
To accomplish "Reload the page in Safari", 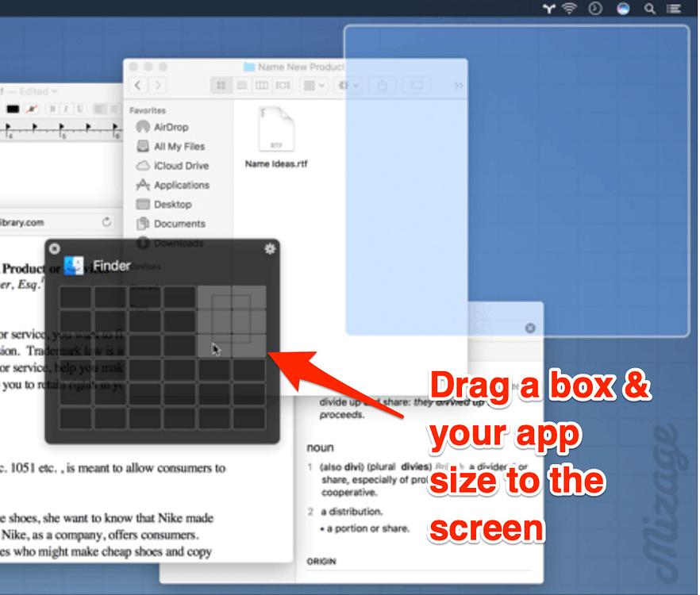I will [x=106, y=222].
